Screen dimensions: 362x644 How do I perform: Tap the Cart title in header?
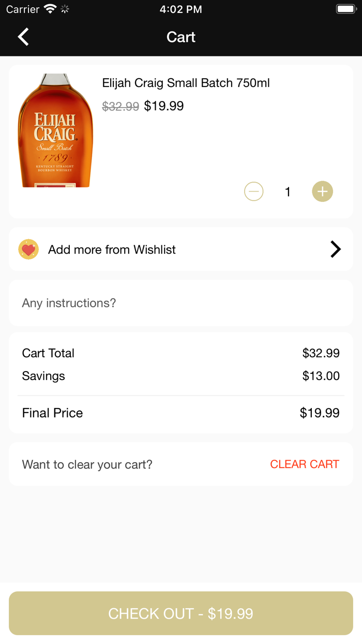coord(181,37)
